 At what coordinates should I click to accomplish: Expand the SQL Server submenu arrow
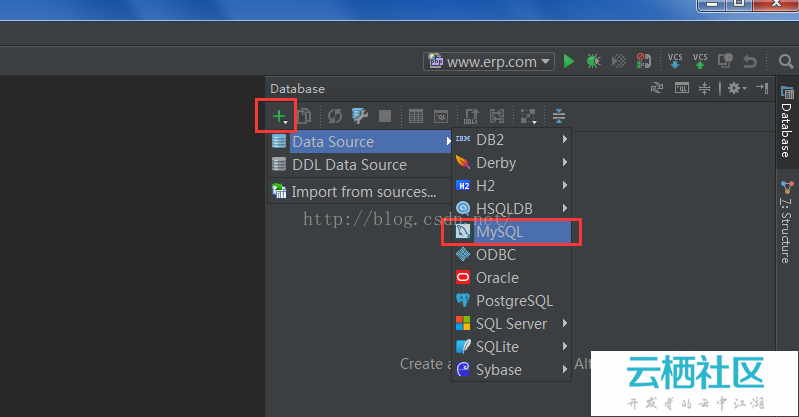point(565,323)
